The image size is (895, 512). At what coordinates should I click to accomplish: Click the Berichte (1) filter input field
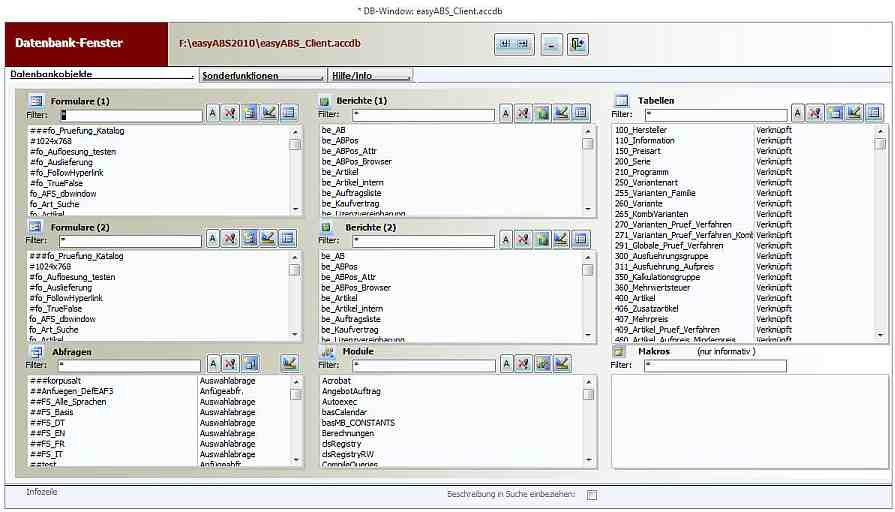[x=424, y=115]
